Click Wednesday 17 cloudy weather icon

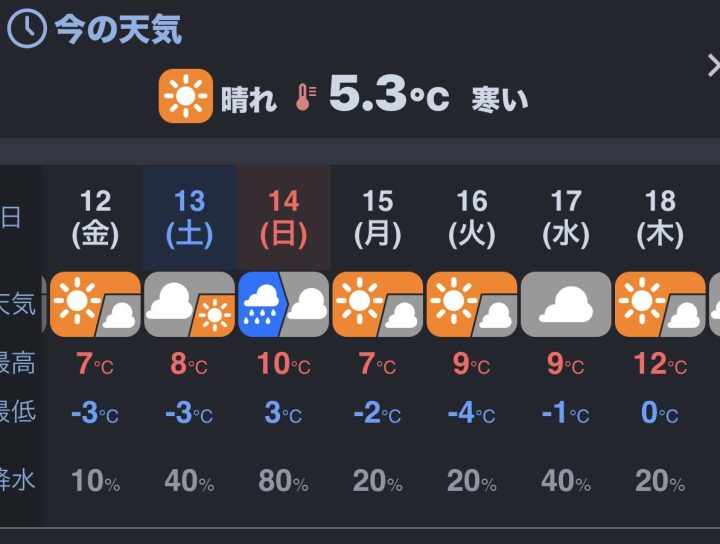tap(565, 303)
